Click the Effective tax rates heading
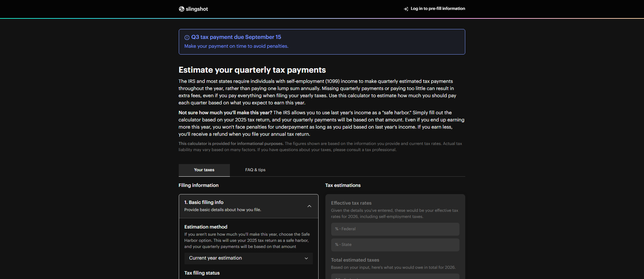This screenshot has width=644, height=279. click(351, 203)
